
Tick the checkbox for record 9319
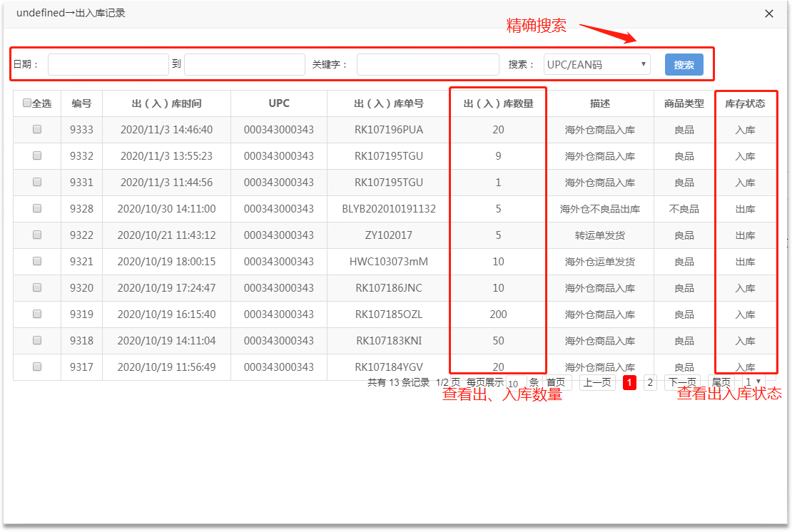(37, 314)
